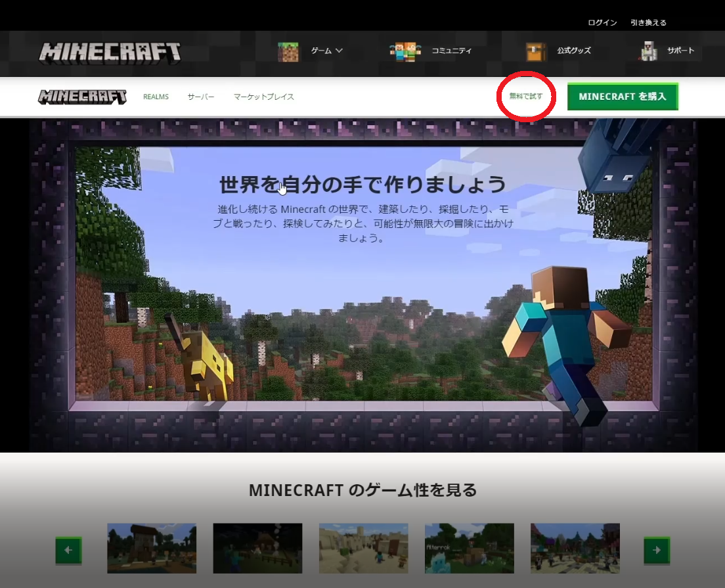This screenshot has height=588, width=725.
Task: Open the ゲーム menu label
Action: point(321,51)
